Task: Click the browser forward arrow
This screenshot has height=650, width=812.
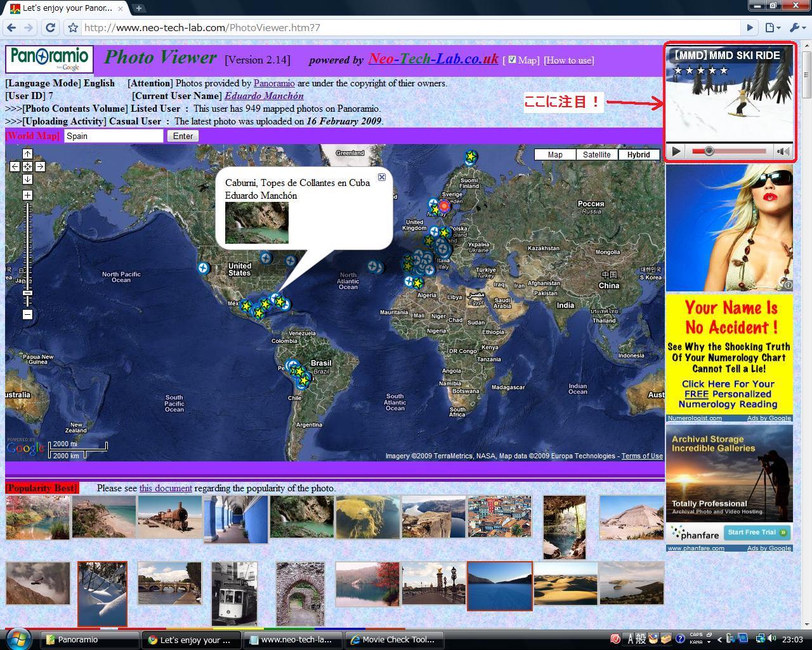Action: click(29, 27)
